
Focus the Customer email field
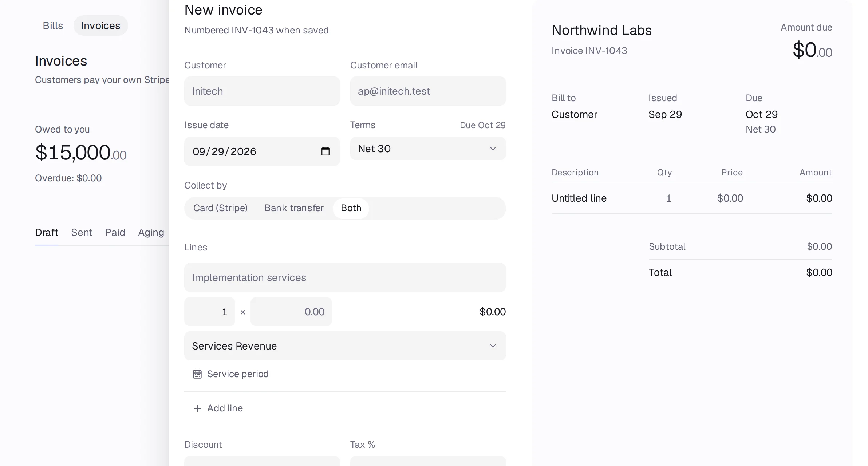[x=428, y=91]
